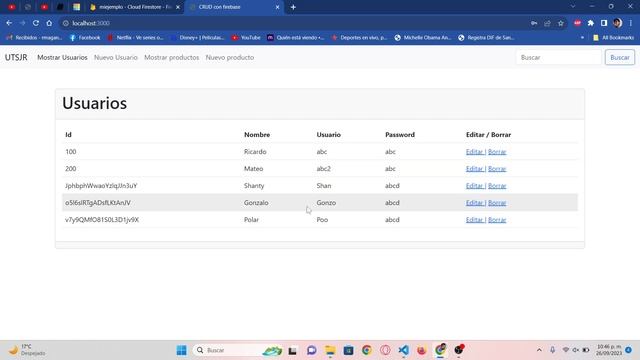Click Editar for user Polar

(x=475, y=220)
